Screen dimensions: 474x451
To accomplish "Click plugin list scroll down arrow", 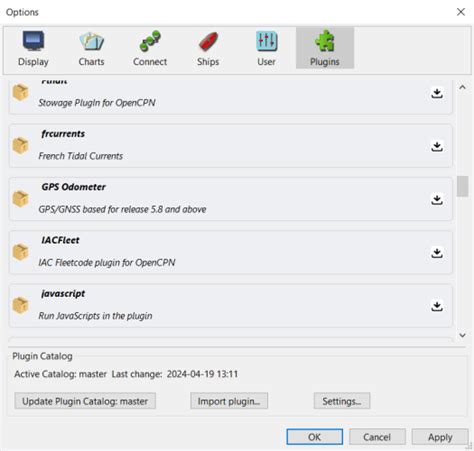I will tap(462, 335).
